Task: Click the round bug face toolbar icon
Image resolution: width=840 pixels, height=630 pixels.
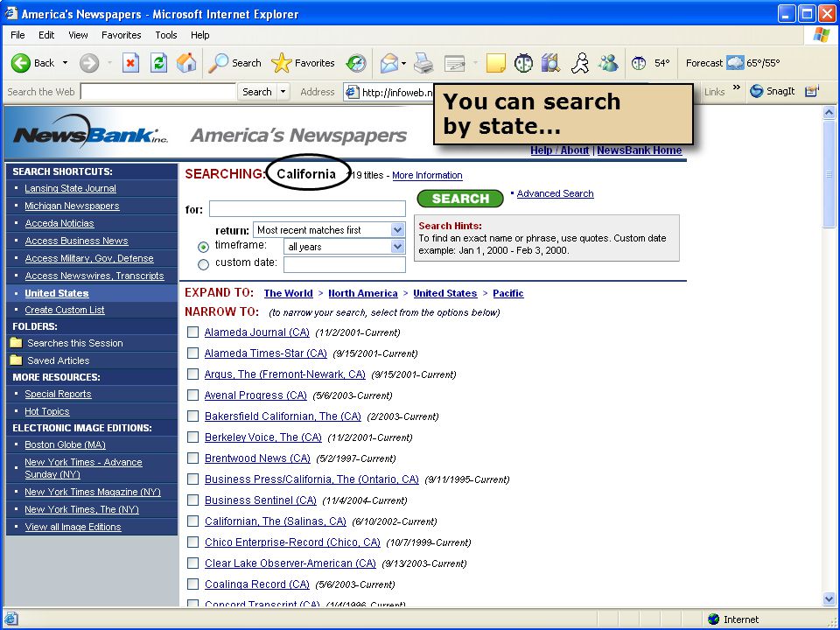Action: pyautogui.click(x=523, y=63)
